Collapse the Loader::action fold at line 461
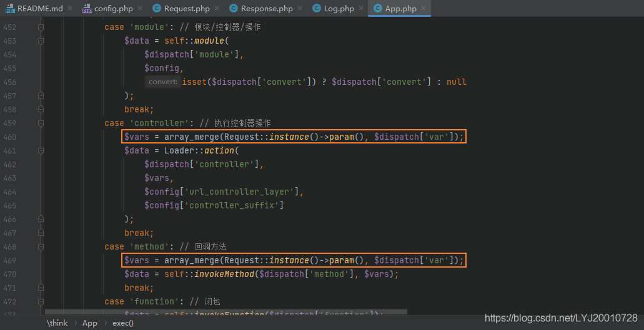644x330 pixels. pos(41,150)
